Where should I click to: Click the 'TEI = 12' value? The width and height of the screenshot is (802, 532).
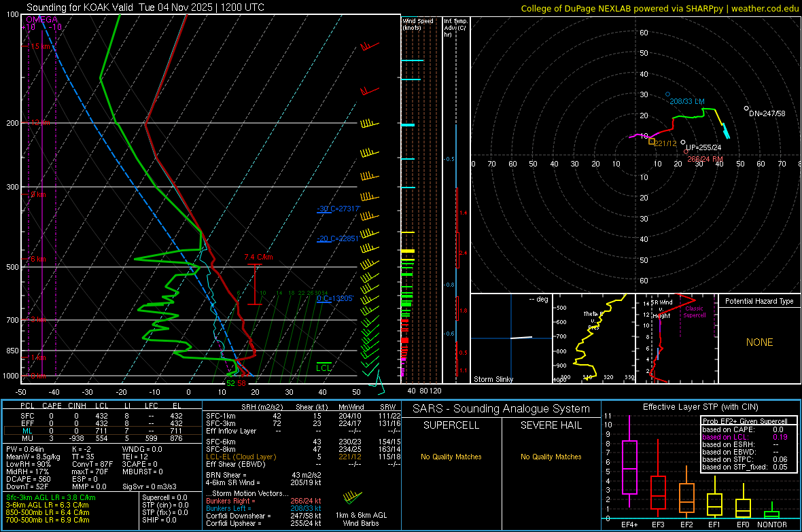tap(135, 457)
